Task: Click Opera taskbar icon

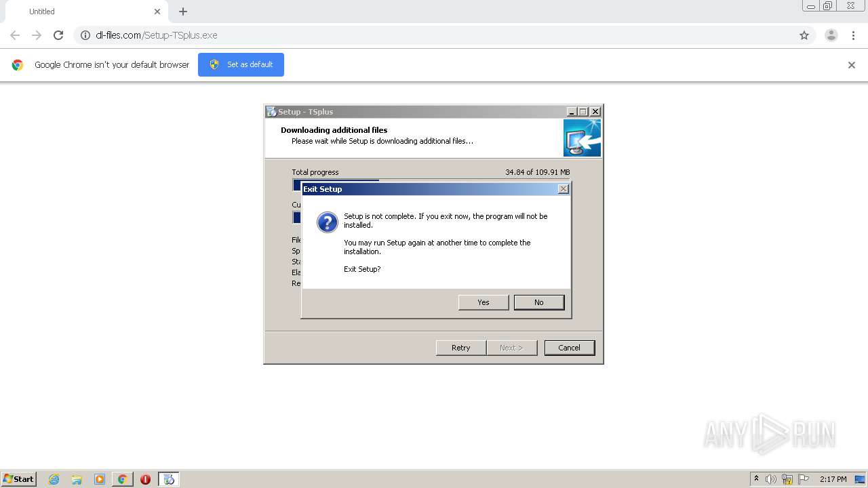Action: (145, 479)
